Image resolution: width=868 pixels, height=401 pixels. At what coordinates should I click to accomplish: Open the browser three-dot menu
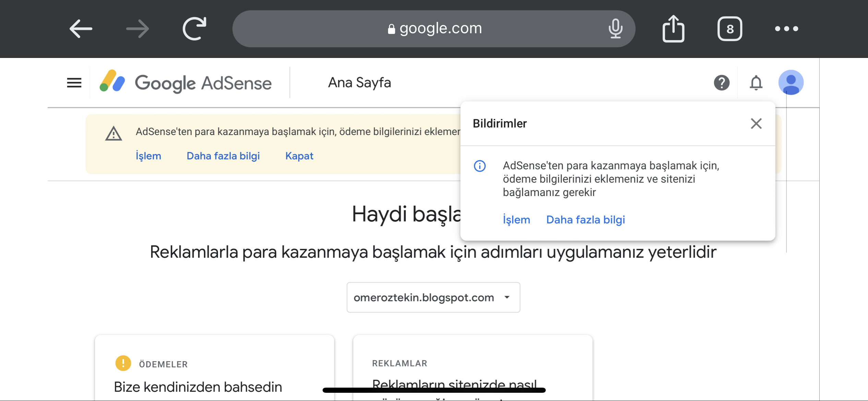[x=786, y=29]
